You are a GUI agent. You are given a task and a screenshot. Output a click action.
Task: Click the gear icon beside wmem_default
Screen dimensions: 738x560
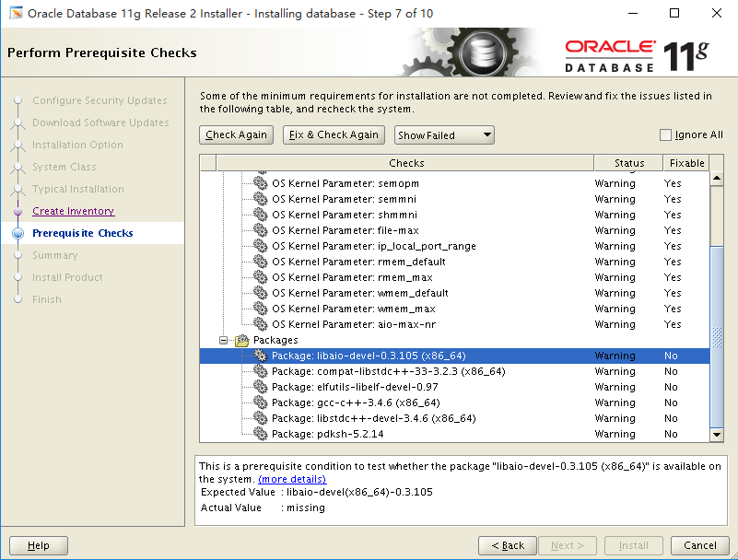(x=260, y=292)
